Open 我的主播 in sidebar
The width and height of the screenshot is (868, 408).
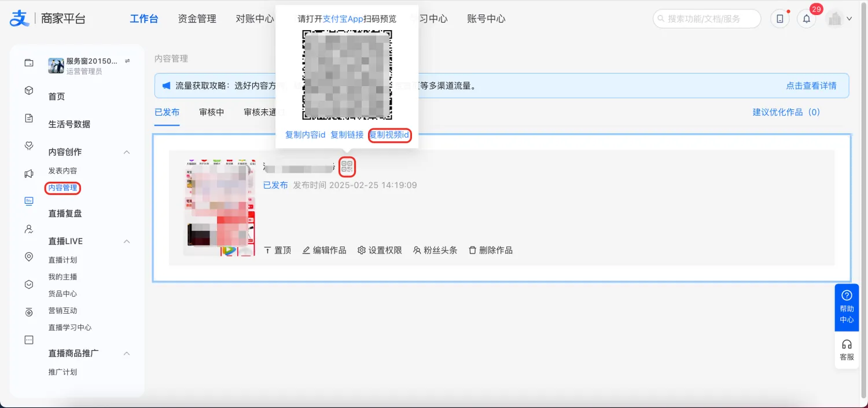62,277
